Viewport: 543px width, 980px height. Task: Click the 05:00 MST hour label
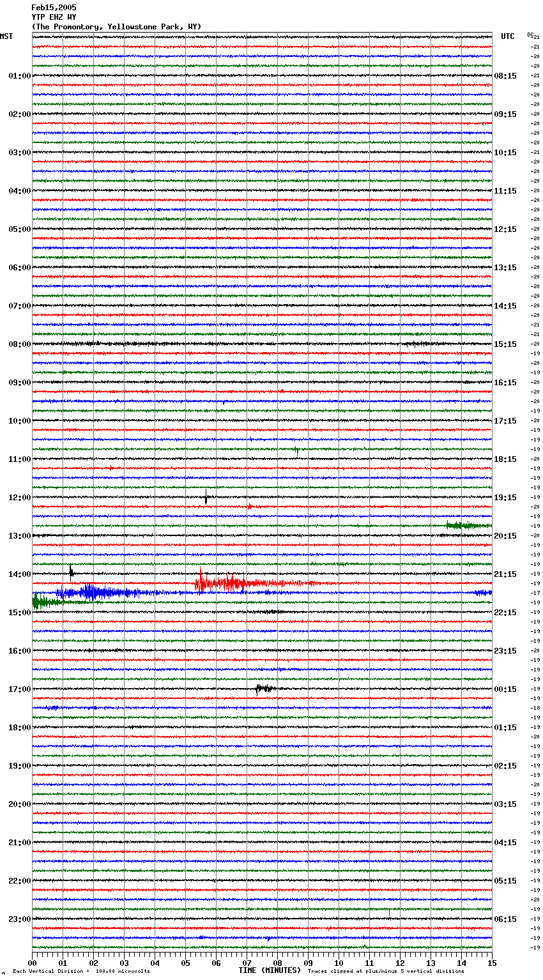(x=19, y=229)
